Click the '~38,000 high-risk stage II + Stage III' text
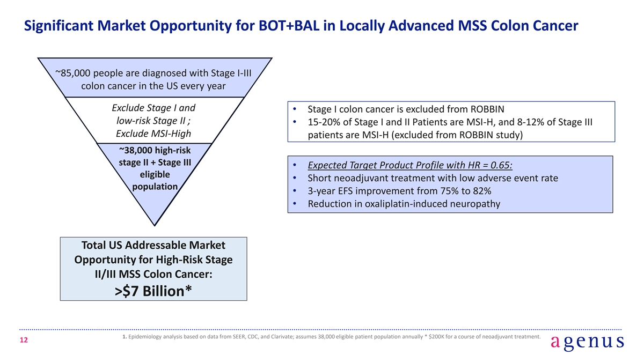 click(x=155, y=168)
